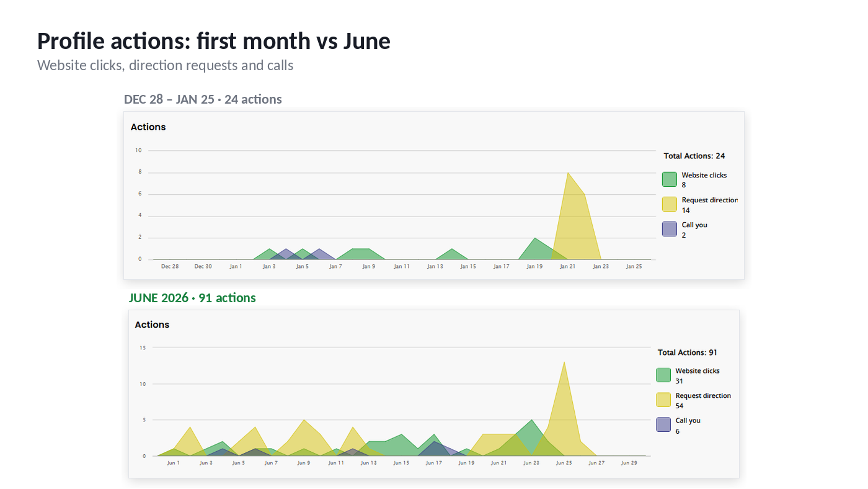
Task: Select the 'Jan 1' date label
Action: pyautogui.click(x=236, y=266)
